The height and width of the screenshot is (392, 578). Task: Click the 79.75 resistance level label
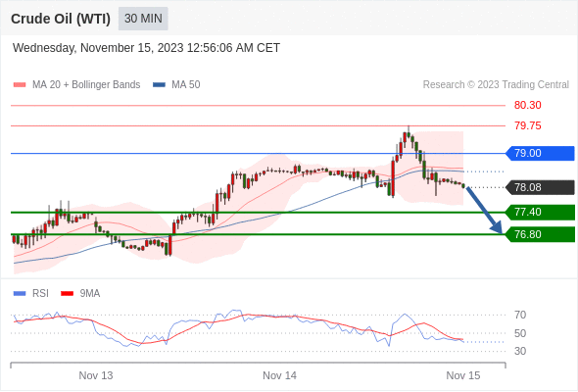click(527, 125)
